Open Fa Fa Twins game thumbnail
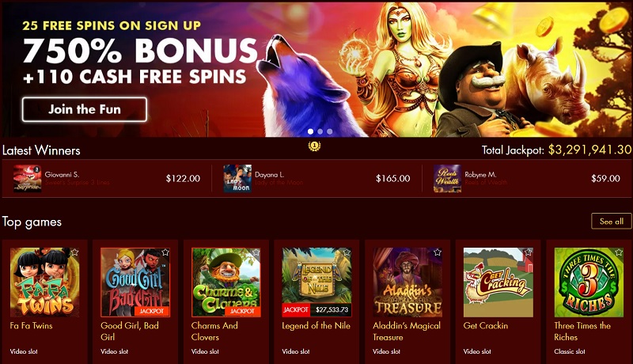This screenshot has height=364, width=633. point(45,282)
